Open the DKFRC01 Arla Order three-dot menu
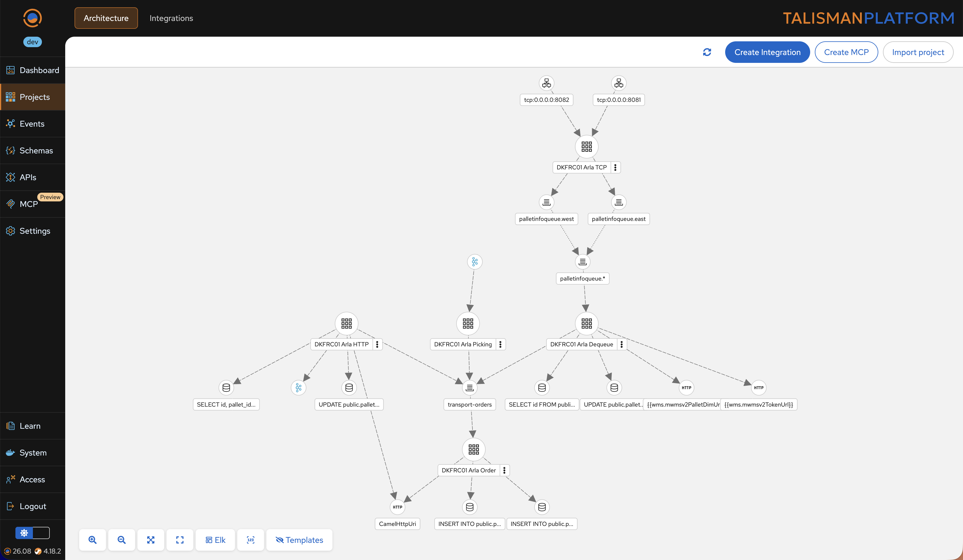The height and width of the screenshot is (560, 963). 504,470
